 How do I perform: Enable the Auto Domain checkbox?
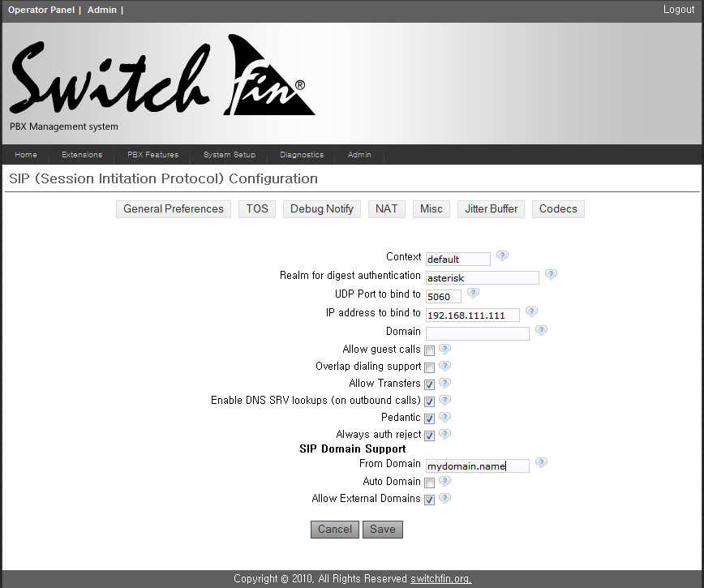[x=430, y=483]
